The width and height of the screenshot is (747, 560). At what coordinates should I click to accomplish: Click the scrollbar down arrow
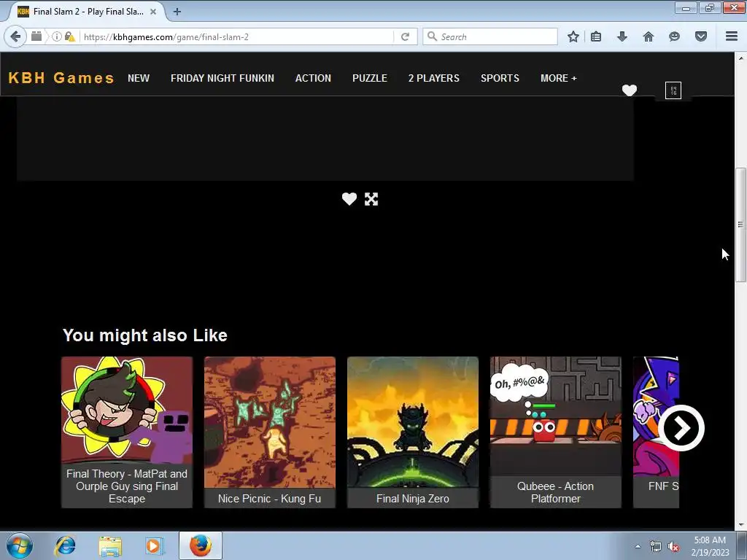pyautogui.click(x=740, y=525)
